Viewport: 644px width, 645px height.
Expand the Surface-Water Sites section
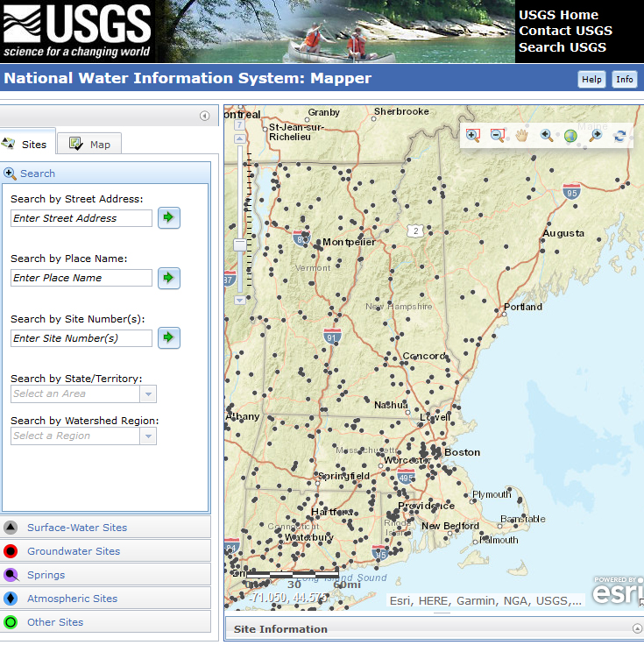click(77, 528)
